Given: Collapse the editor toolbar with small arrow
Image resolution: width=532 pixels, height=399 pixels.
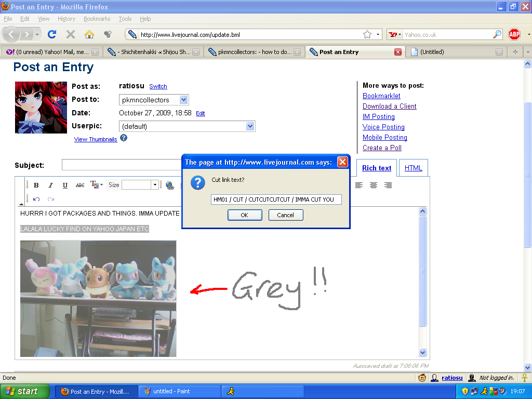Looking at the screenshot, I should coord(21,204).
